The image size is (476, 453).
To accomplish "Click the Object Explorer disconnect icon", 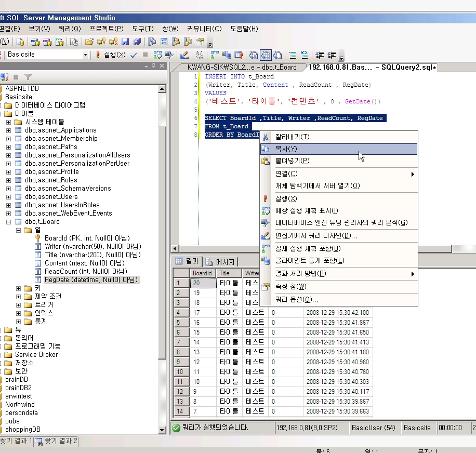I will [x=5, y=77].
